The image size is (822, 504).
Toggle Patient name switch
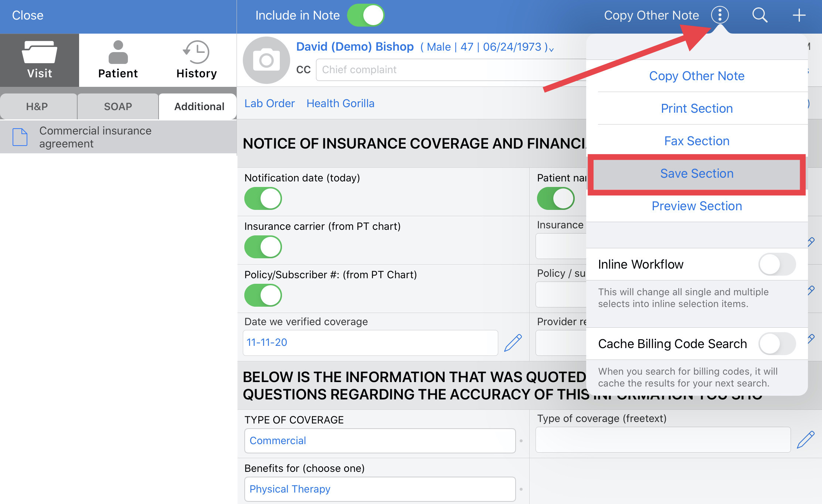point(556,198)
